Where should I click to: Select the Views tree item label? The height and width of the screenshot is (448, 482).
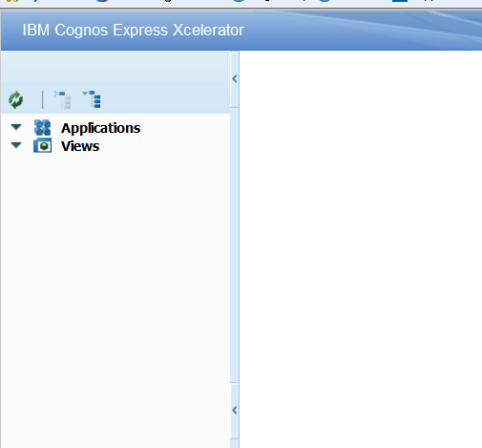point(80,146)
